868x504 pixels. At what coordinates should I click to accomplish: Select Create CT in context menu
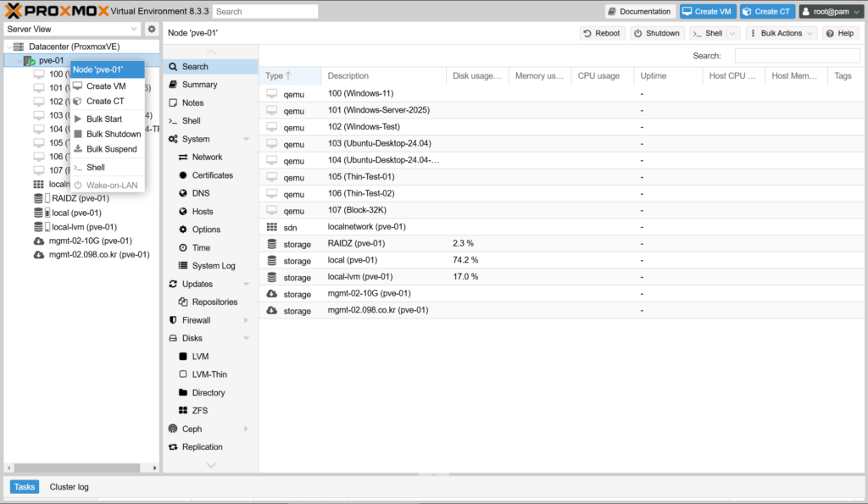coord(105,101)
